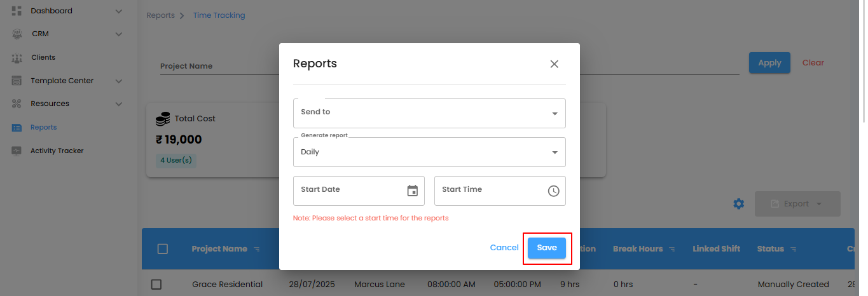Click filter icon beside Break Hours column
868x296 pixels.
click(x=672, y=249)
